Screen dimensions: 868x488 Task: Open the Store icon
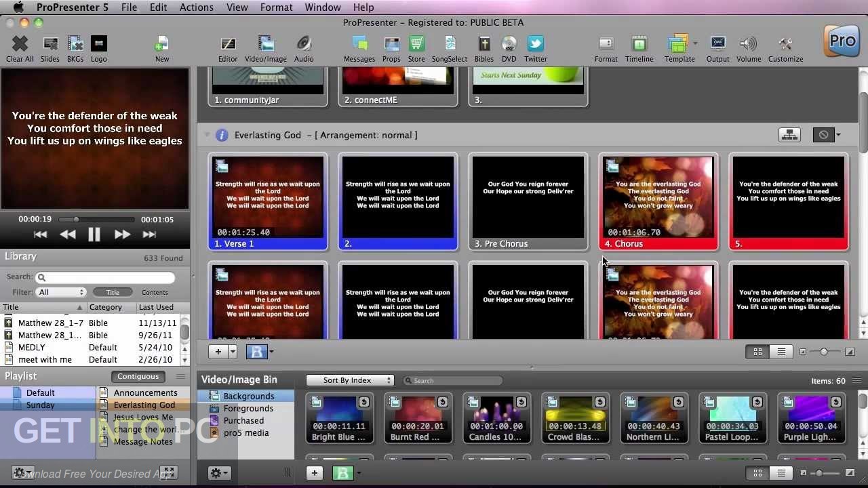click(416, 44)
